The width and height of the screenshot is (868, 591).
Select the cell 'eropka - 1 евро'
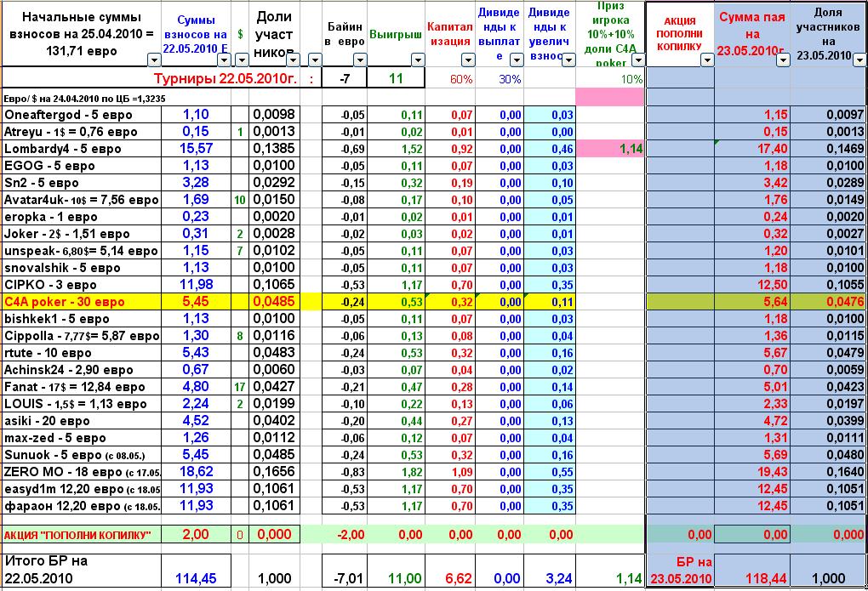(x=82, y=217)
